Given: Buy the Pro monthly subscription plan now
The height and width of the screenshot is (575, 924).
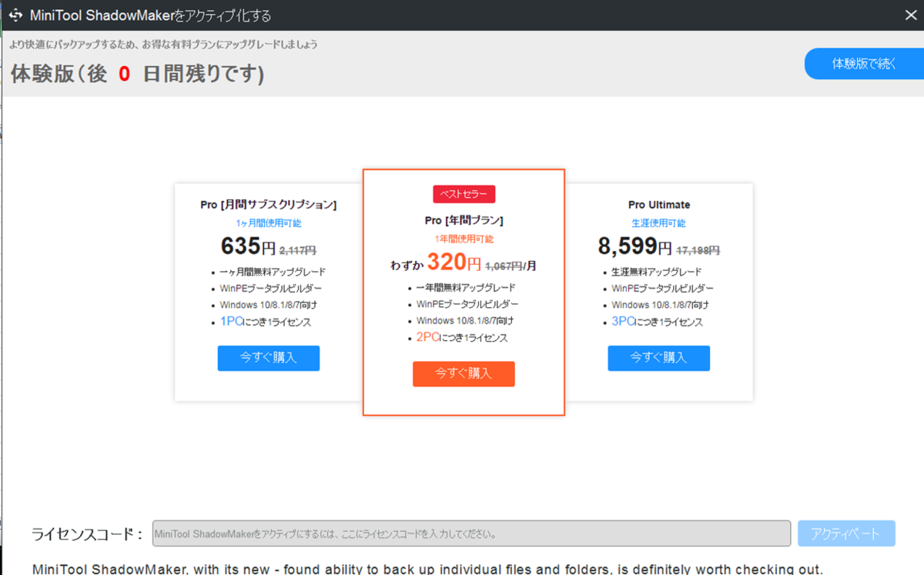Looking at the screenshot, I should click(x=268, y=358).
